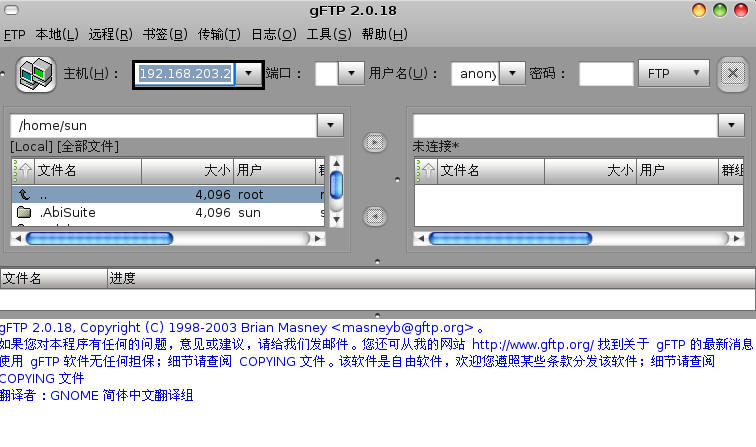756x447 pixels.
Task: Sort local files by 用户 column
Action: [274, 170]
